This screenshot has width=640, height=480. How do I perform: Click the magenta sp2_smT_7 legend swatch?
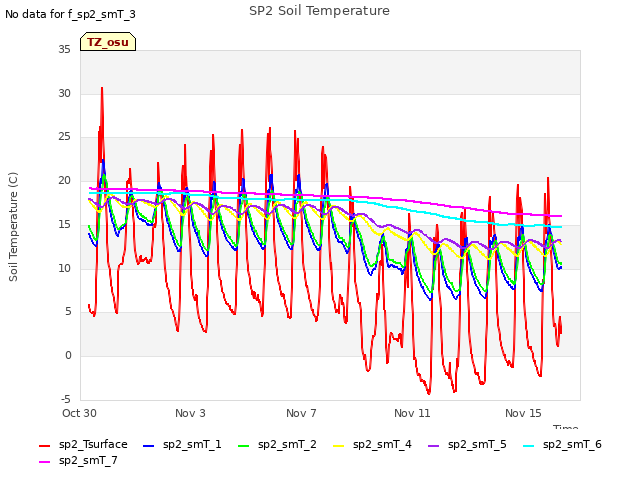point(44,462)
